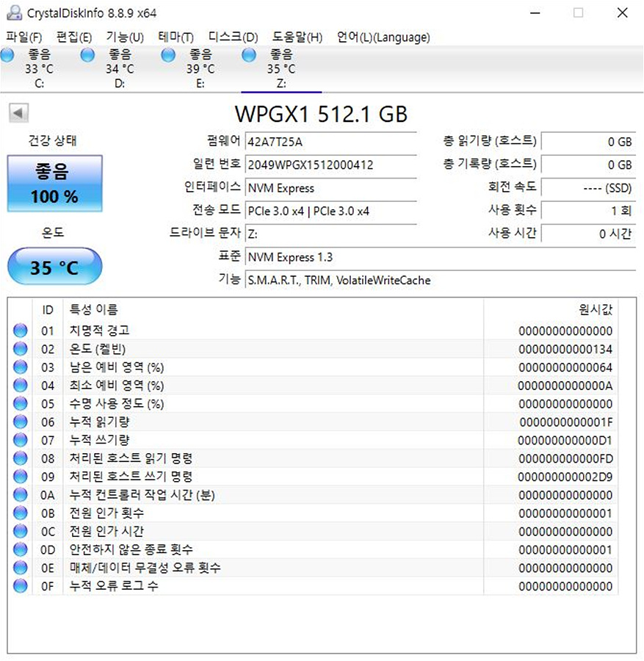The width and height of the screenshot is (644, 661).
Task: Click the standard field NVM Express 1.3
Action: click(x=441, y=257)
